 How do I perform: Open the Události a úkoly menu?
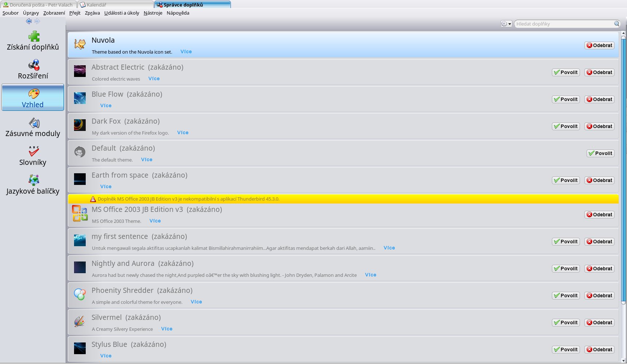[x=122, y=13]
